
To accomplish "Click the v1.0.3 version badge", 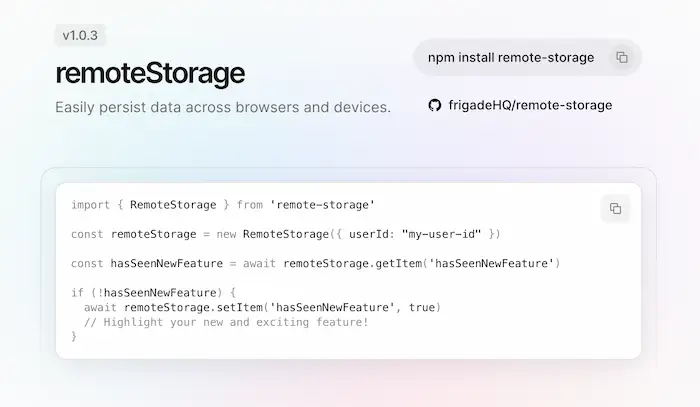I will [x=80, y=35].
